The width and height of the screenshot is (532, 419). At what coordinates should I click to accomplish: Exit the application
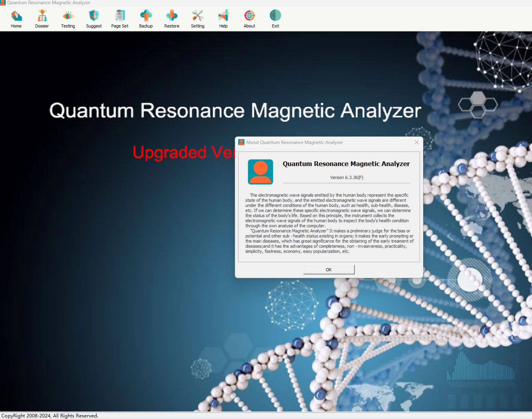coord(275,18)
